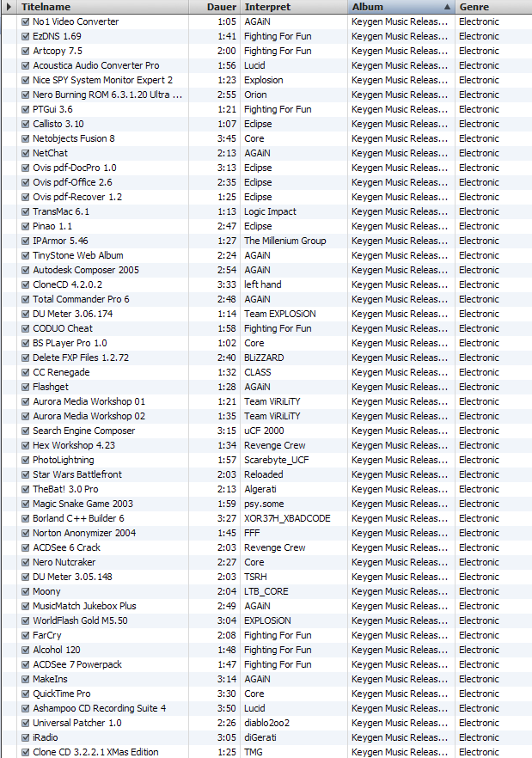This screenshot has width=532, height=758.
Task: Uncheck the iRadio track
Action: (25, 737)
